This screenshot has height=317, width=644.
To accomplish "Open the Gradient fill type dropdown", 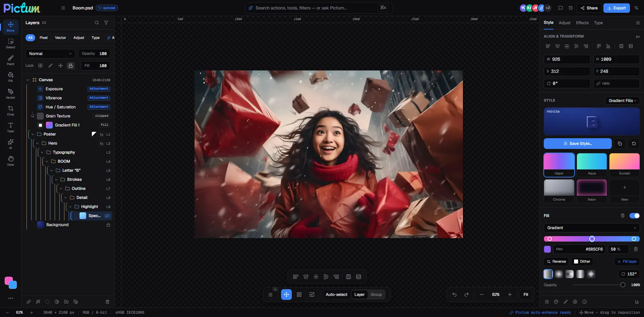I will (x=591, y=228).
